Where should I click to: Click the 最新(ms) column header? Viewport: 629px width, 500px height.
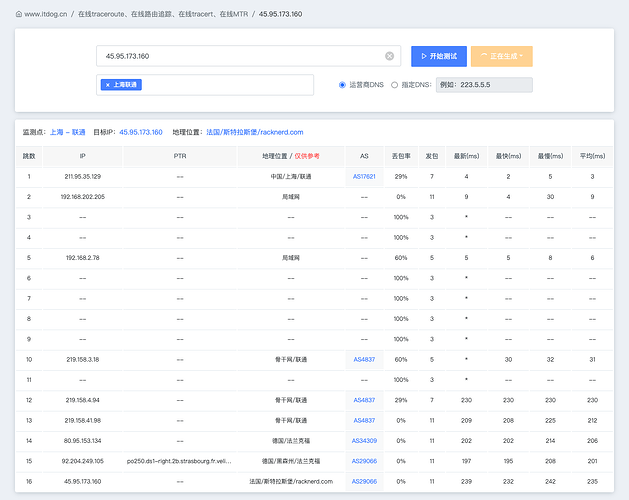(466, 156)
